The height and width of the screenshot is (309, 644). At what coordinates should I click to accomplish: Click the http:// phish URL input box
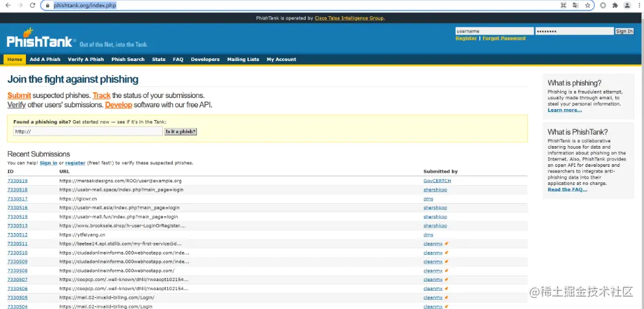tap(88, 132)
